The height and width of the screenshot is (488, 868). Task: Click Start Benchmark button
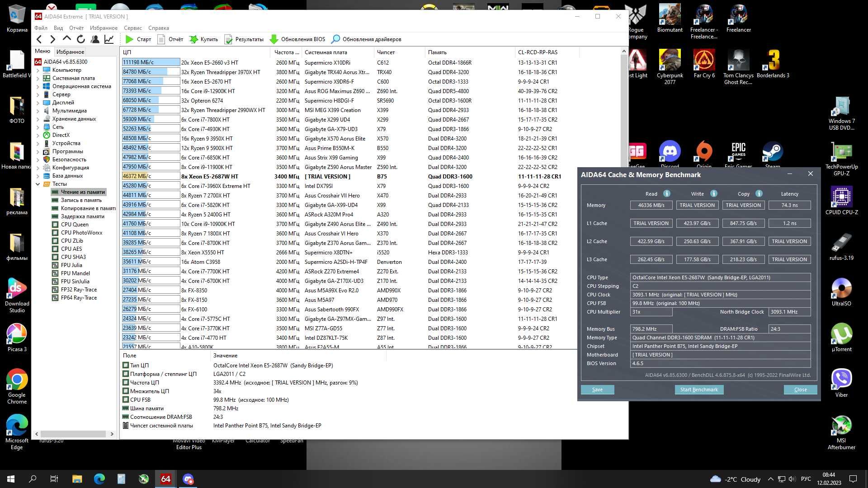(699, 389)
